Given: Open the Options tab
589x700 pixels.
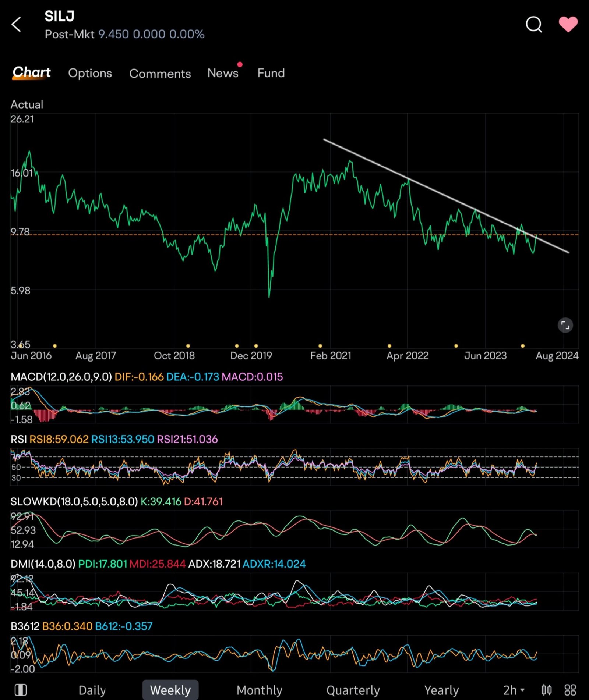Looking at the screenshot, I should [x=90, y=73].
